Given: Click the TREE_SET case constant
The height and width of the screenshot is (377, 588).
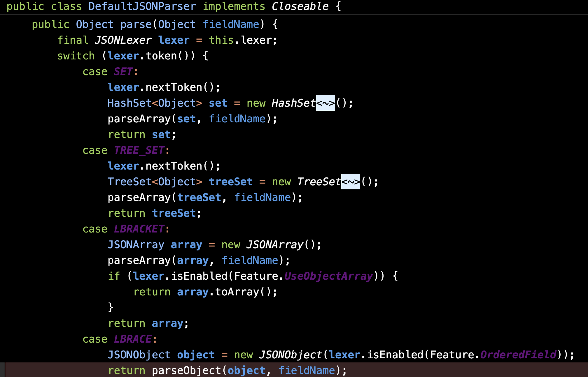Looking at the screenshot, I should tap(139, 150).
